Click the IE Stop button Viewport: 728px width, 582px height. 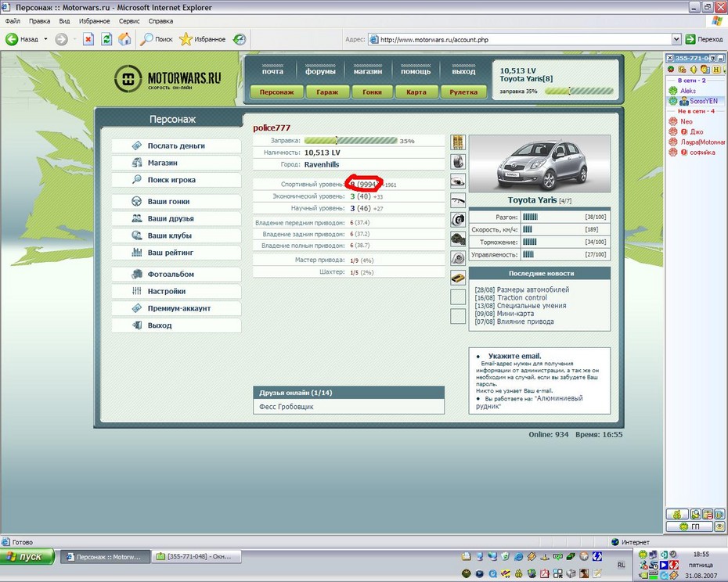pyautogui.click(x=88, y=39)
